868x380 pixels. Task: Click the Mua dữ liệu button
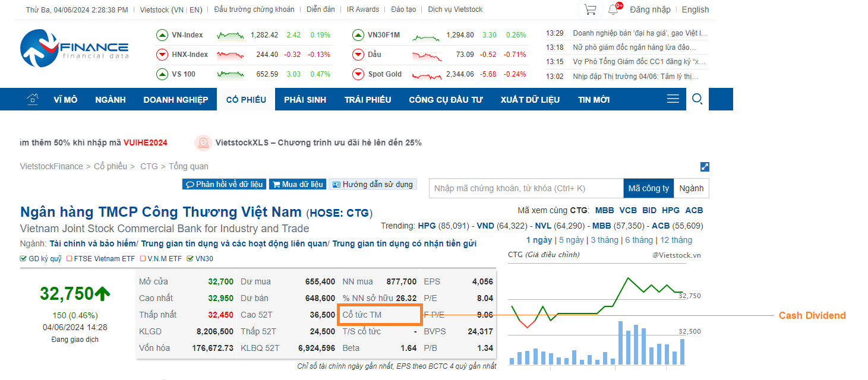click(297, 184)
